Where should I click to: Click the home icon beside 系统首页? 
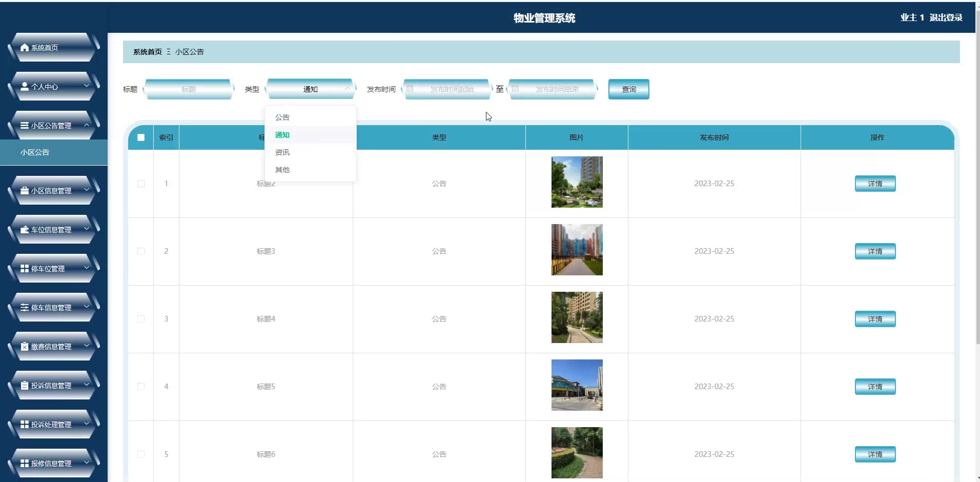click(x=24, y=48)
